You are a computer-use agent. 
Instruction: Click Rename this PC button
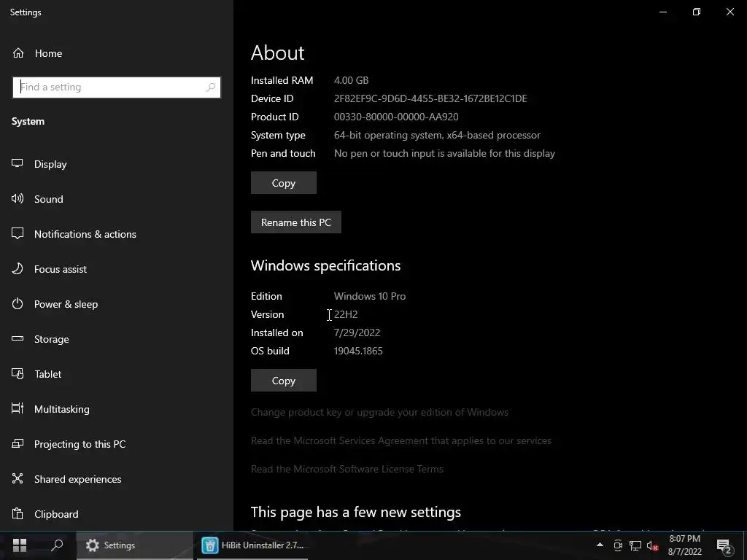coord(296,222)
